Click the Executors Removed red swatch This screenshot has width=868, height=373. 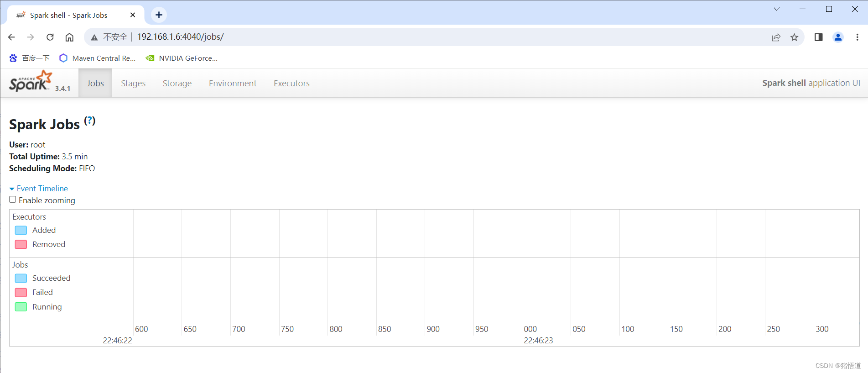pyautogui.click(x=21, y=244)
